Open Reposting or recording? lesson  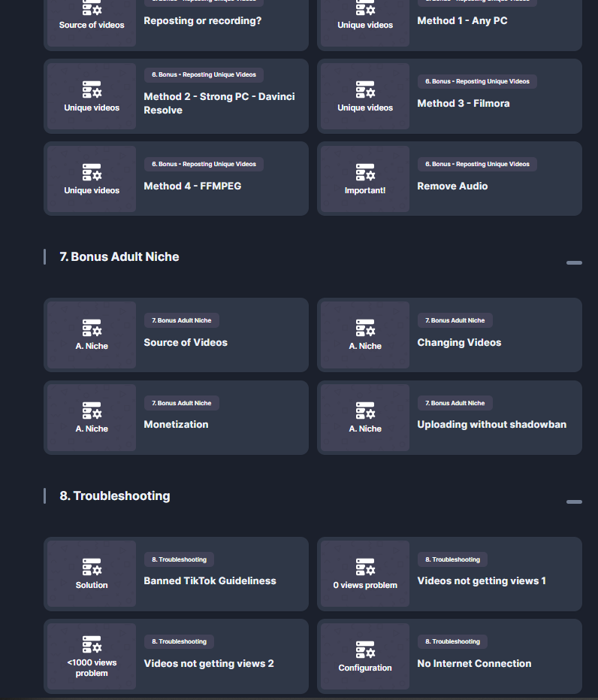pyautogui.click(x=202, y=20)
